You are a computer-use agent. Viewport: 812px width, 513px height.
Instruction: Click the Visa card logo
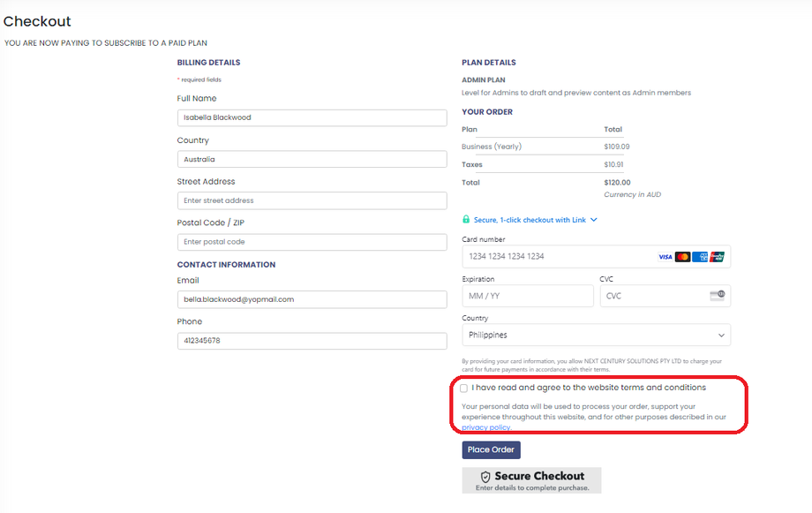665,257
